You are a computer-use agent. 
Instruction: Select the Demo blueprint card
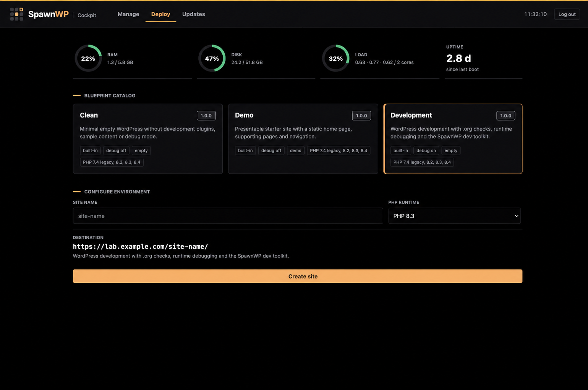pos(303,139)
